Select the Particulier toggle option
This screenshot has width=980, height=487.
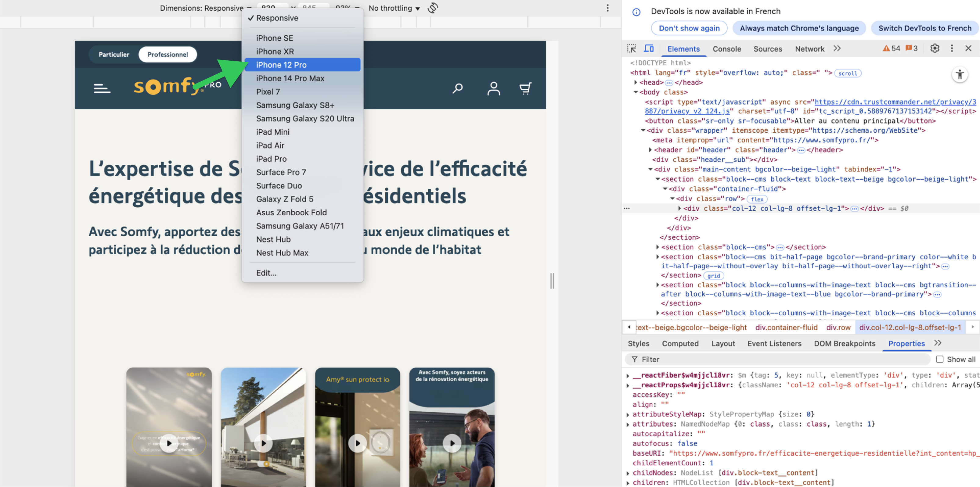[114, 54]
